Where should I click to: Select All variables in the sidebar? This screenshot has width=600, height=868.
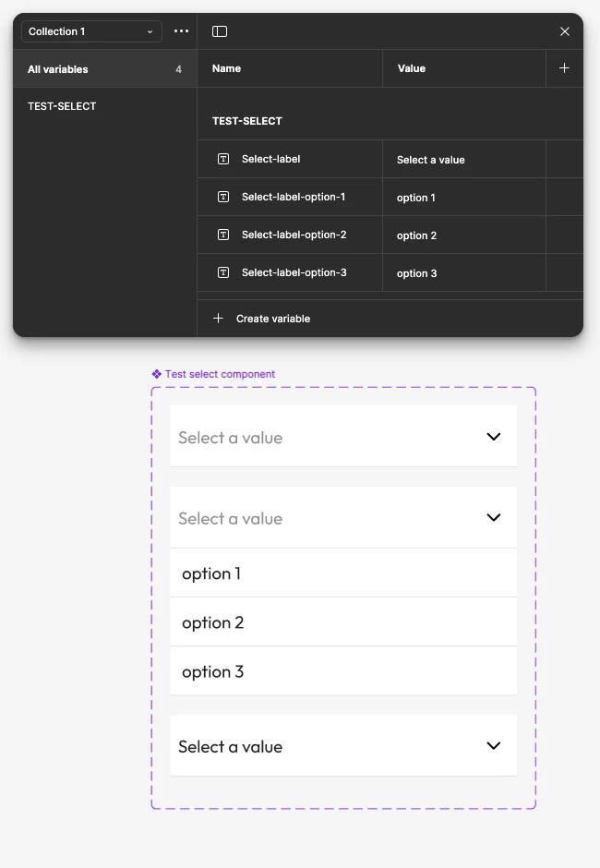(104, 68)
